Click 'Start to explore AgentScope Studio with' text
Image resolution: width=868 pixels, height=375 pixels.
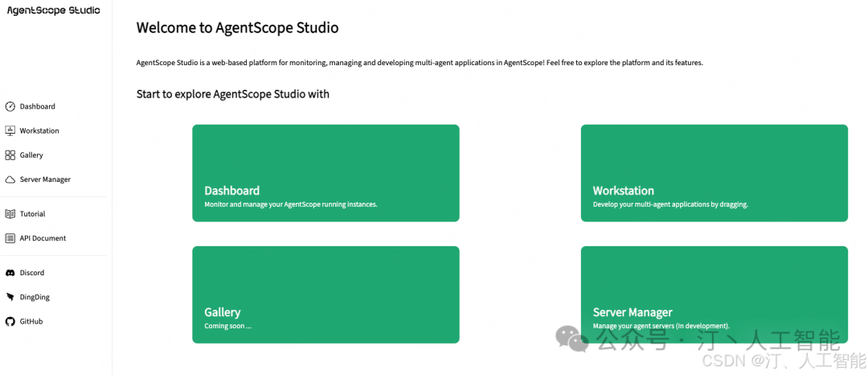pos(233,94)
